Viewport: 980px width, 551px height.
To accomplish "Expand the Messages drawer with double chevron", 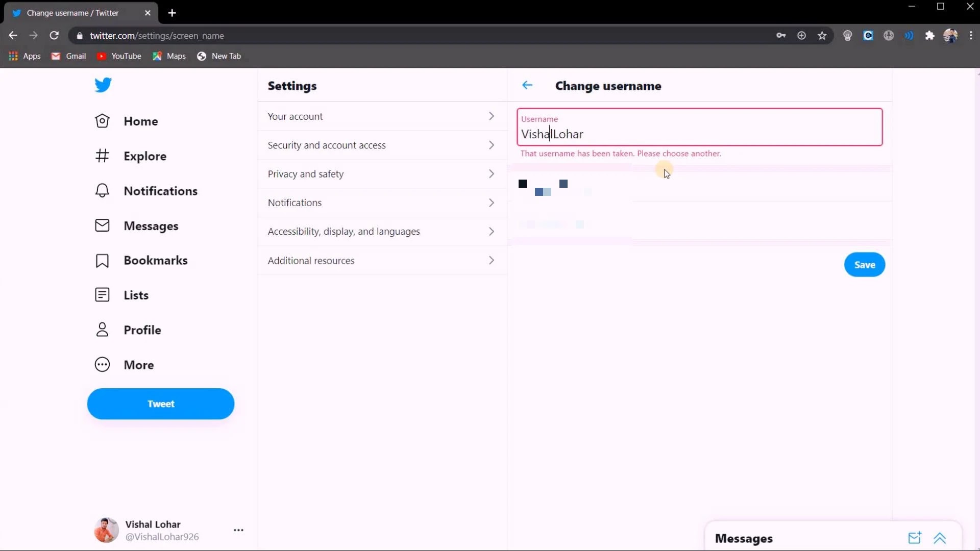I will click(x=940, y=538).
